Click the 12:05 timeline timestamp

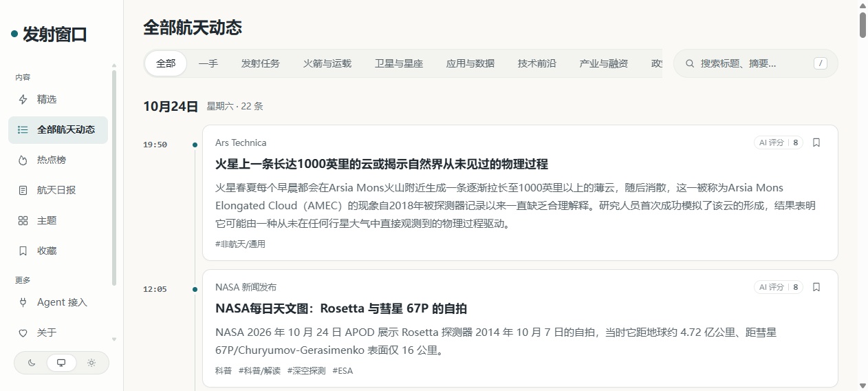pos(155,289)
